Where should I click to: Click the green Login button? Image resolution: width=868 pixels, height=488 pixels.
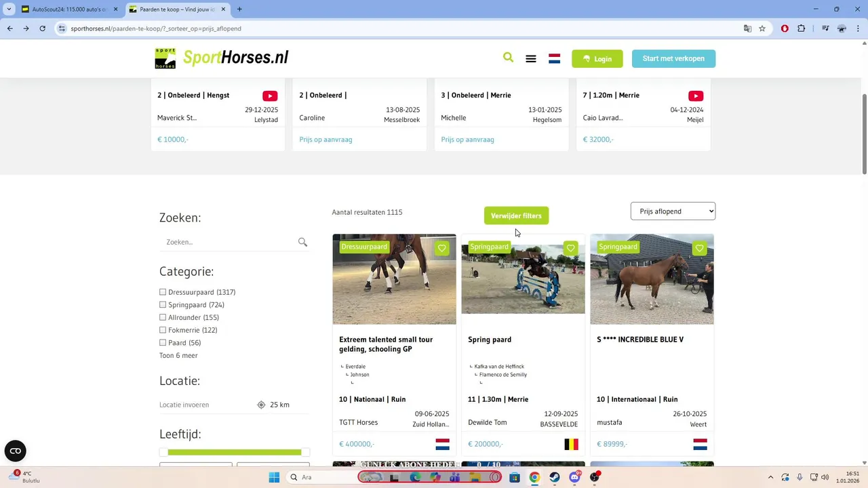tap(597, 59)
